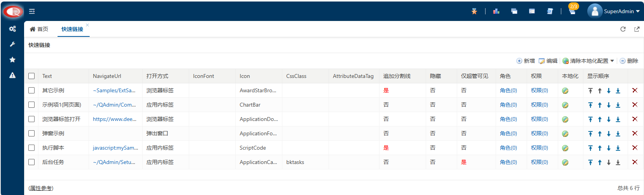Switch to the 首页 tab
This screenshot has height=195, width=644.
point(39,29)
